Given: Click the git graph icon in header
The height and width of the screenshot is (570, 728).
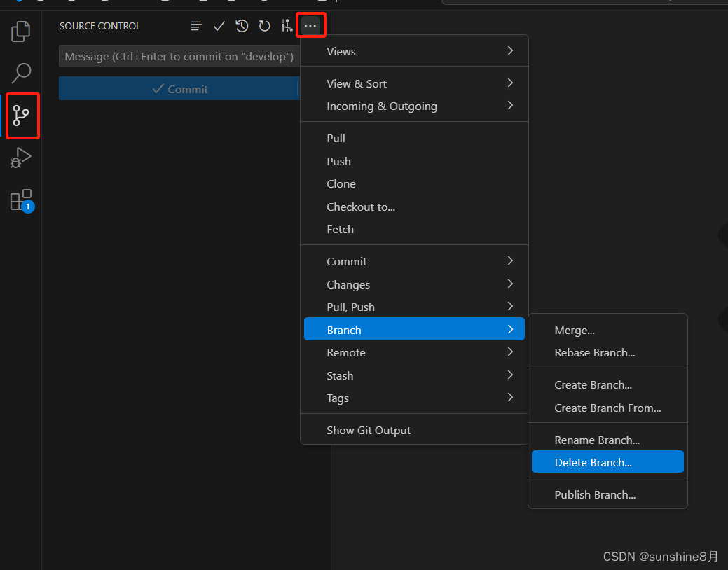Looking at the screenshot, I should [x=287, y=26].
